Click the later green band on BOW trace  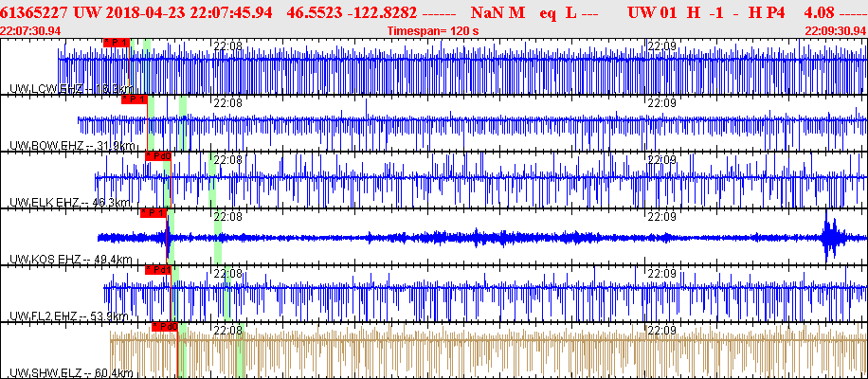pyautogui.click(x=183, y=123)
